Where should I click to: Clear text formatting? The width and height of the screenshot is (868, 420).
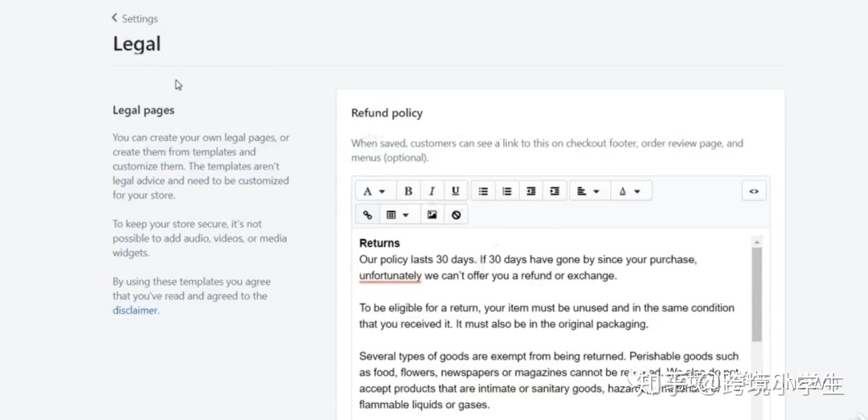coord(457,215)
